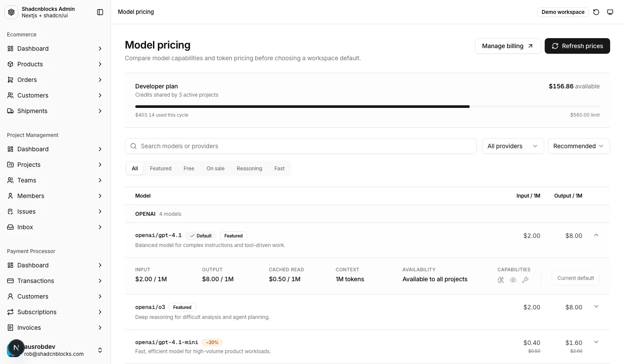This screenshot has height=364, width=624.
Task: Select the All filter tab
Action: (135, 169)
